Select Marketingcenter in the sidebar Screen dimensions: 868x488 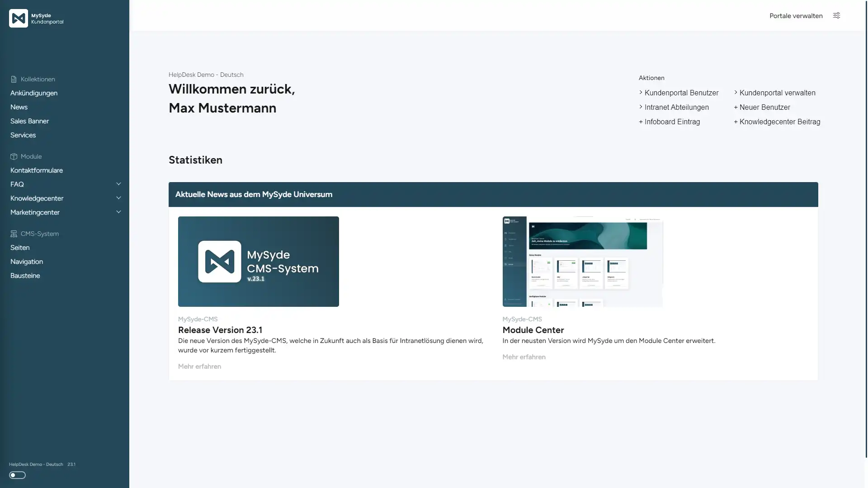coord(35,212)
